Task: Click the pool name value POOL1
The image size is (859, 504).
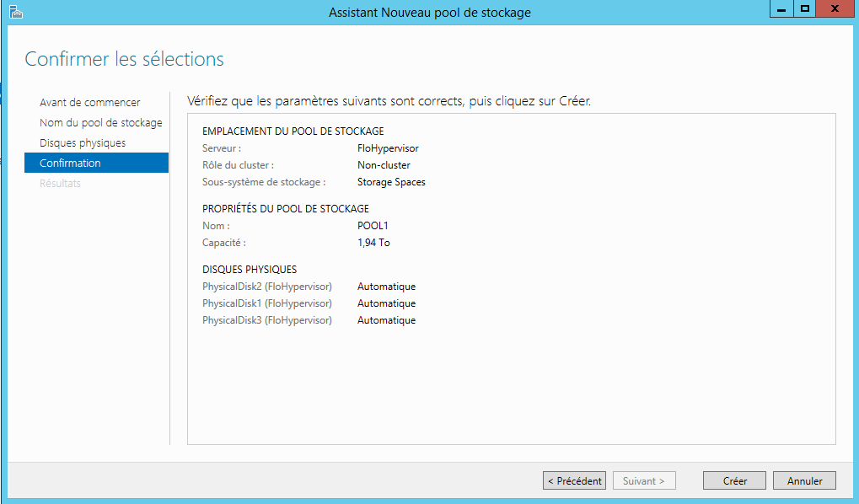Action: point(373,226)
